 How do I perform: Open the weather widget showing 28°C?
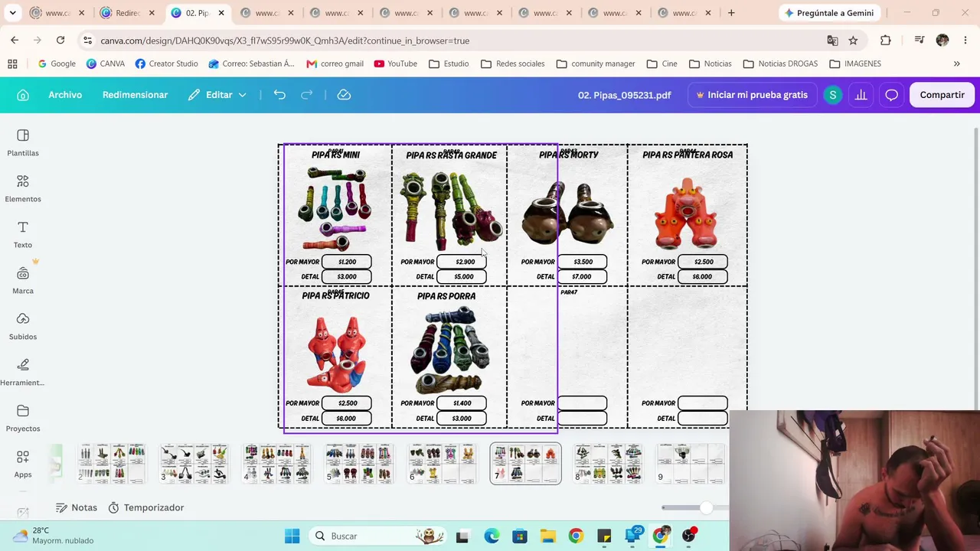pyautogui.click(x=54, y=536)
